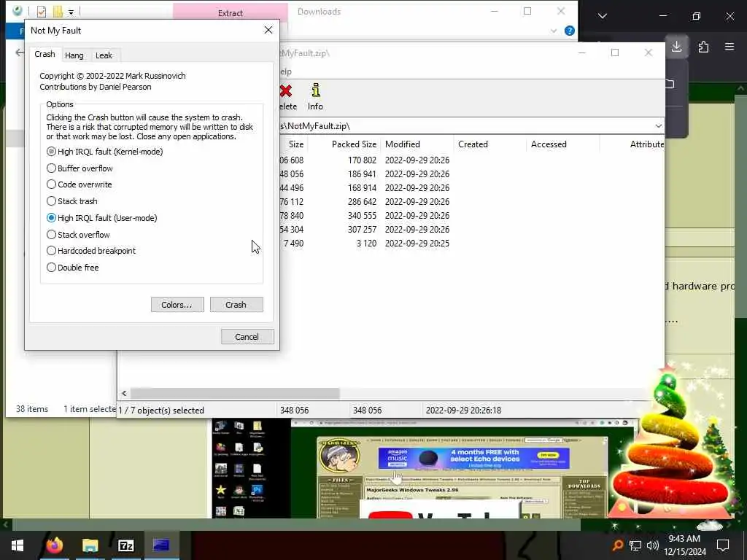Image resolution: width=747 pixels, height=560 pixels.
Task: Open Firefox hamburger menu
Action: (x=729, y=47)
